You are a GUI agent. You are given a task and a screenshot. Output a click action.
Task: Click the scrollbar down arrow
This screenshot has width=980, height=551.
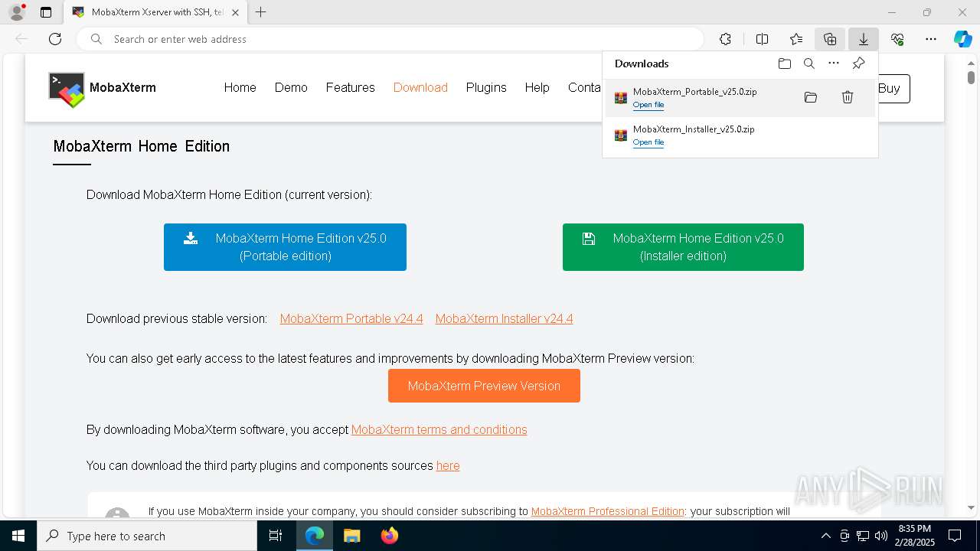971,507
